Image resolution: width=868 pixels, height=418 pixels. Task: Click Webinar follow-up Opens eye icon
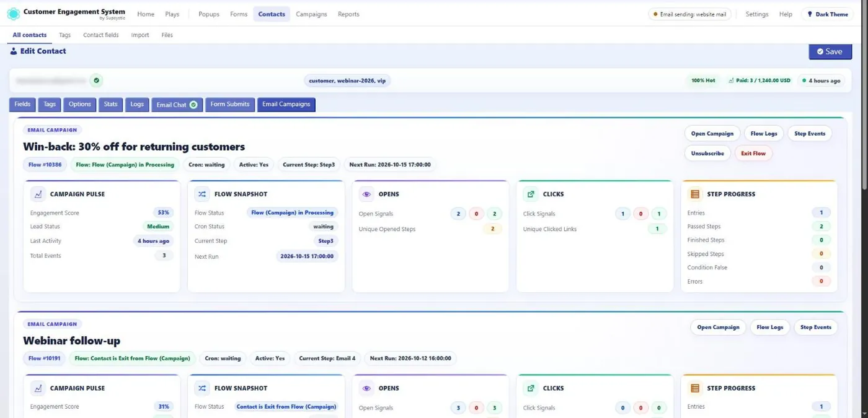tap(366, 388)
